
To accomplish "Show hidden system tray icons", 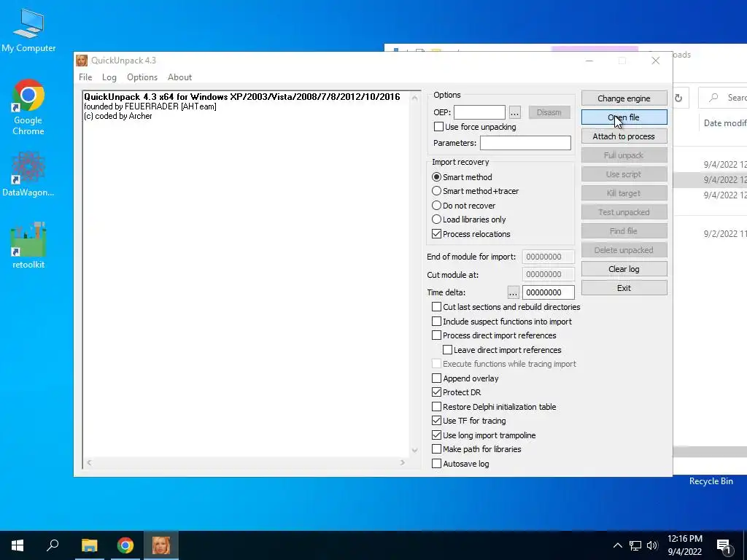I will [x=617, y=545].
